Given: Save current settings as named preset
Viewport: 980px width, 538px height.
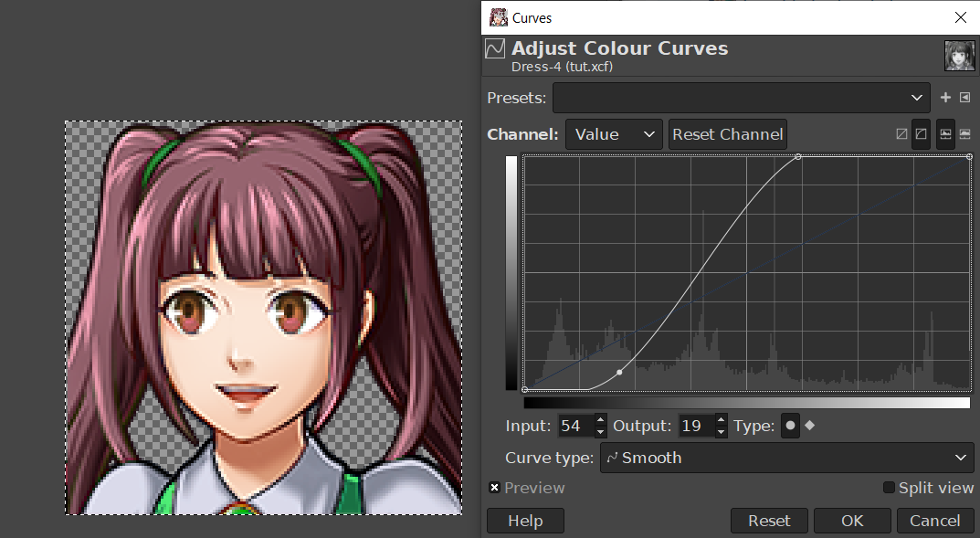Looking at the screenshot, I should click(x=945, y=98).
